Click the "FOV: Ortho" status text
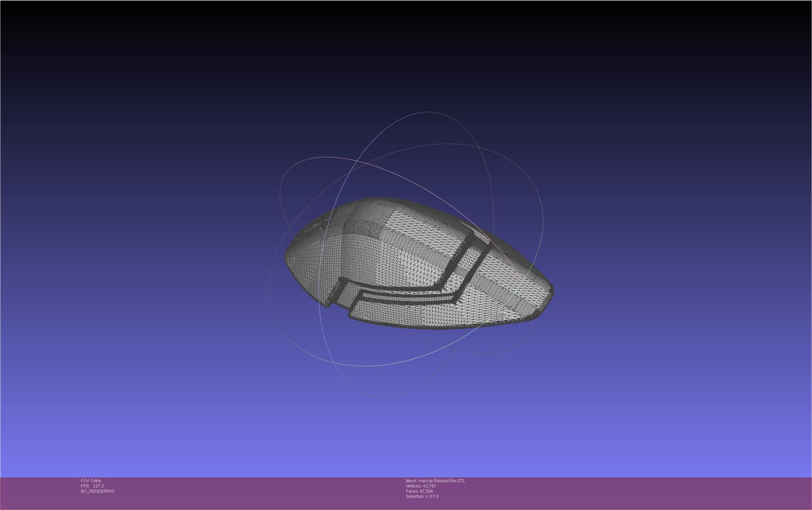The height and width of the screenshot is (510, 812). 91,481
